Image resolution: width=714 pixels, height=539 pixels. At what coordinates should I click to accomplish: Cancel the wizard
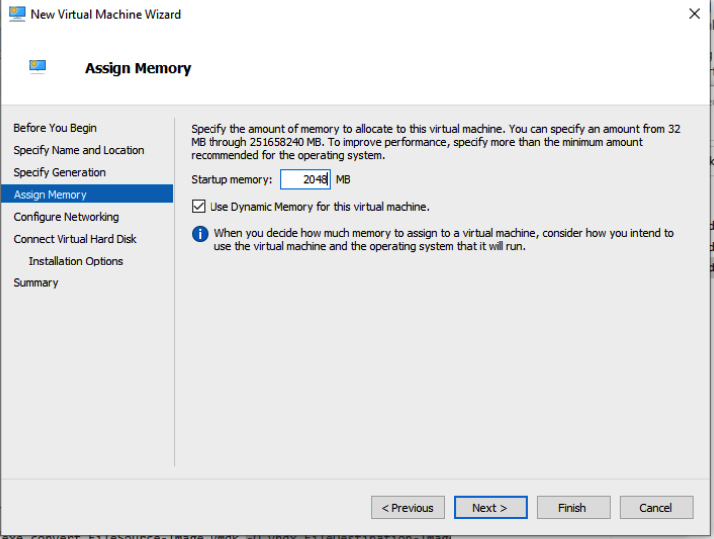tap(656, 508)
